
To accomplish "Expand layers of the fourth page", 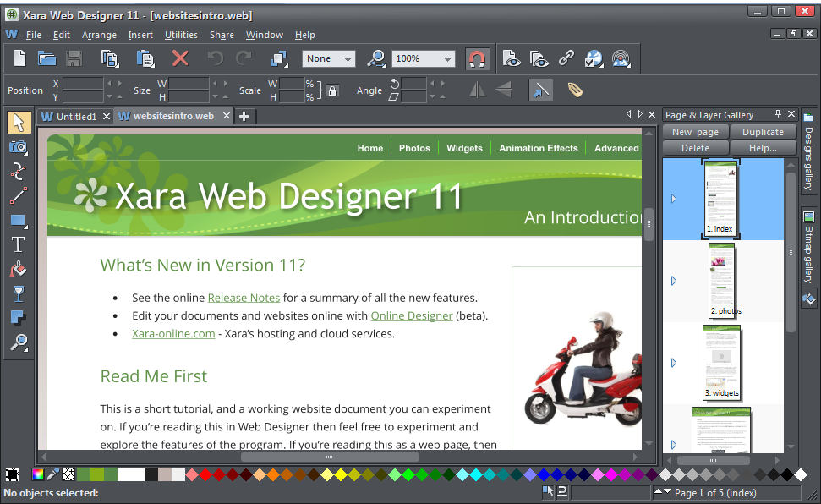I will pyautogui.click(x=674, y=445).
